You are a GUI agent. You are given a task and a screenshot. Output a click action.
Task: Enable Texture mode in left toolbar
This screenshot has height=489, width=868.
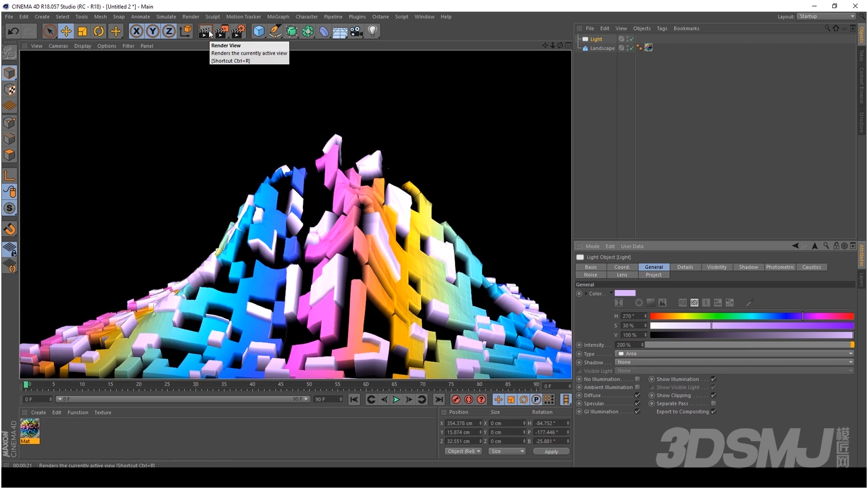9,89
